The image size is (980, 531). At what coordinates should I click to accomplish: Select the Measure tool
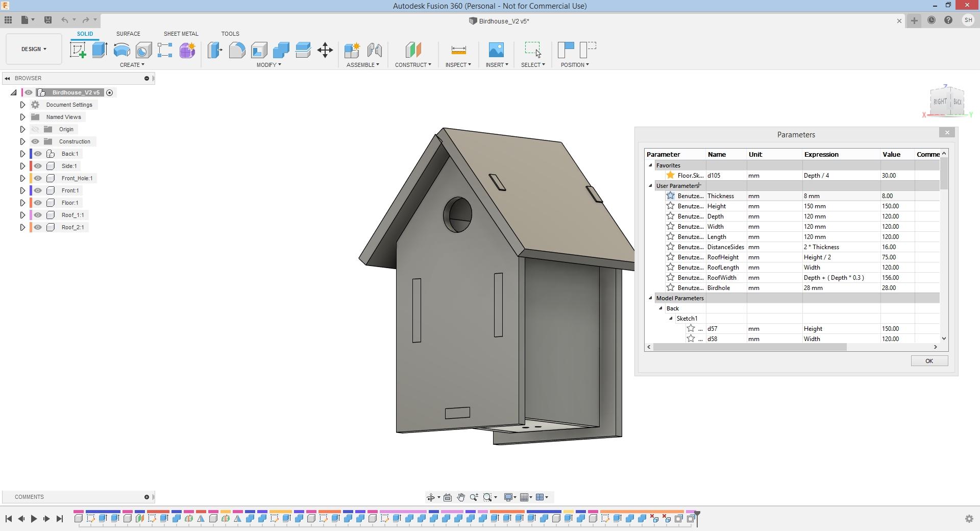pos(458,50)
